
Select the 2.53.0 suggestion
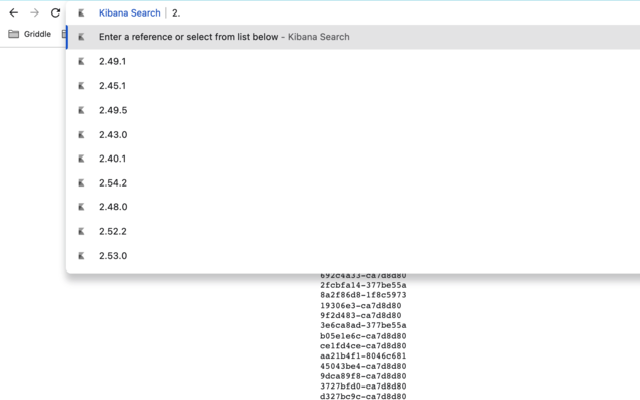tap(353, 256)
